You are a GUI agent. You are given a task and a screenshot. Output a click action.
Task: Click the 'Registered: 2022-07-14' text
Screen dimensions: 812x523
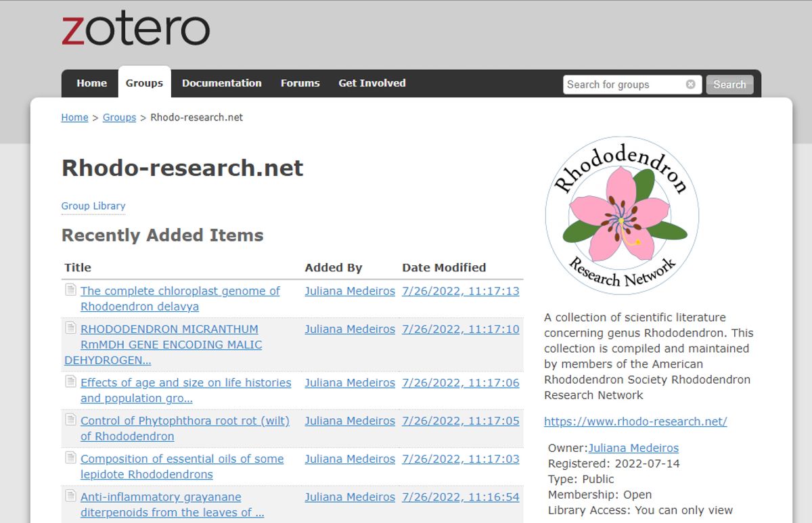(614, 463)
